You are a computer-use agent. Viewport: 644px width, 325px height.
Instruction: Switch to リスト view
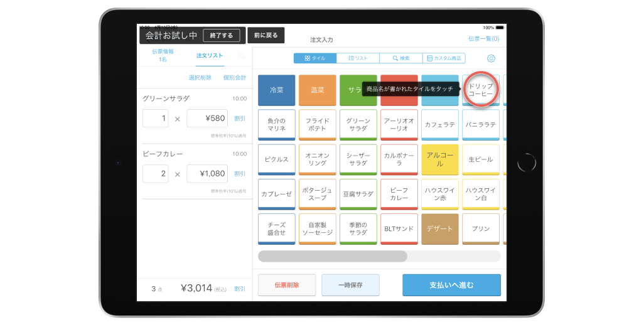click(x=358, y=58)
